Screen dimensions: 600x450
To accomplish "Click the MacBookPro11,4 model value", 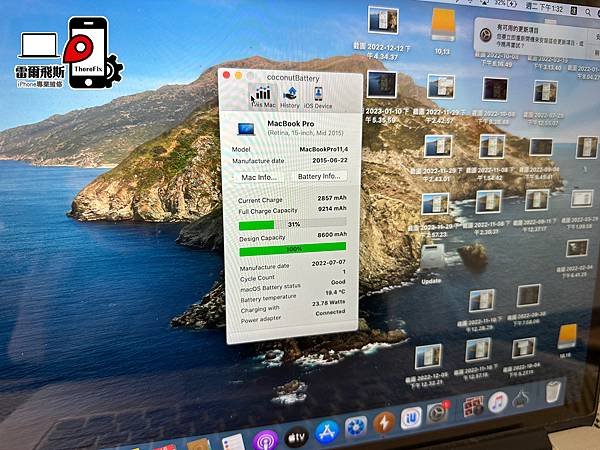I will [323, 149].
